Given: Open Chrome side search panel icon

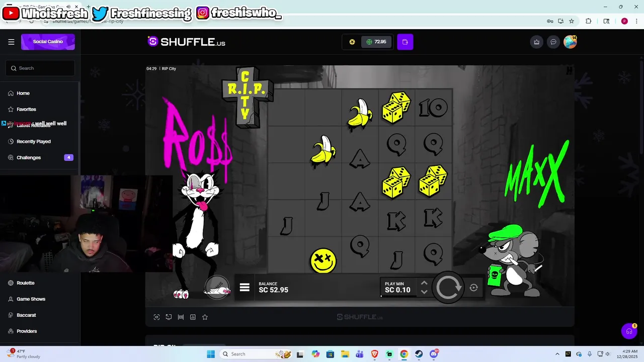Looking at the screenshot, I should [606, 21].
